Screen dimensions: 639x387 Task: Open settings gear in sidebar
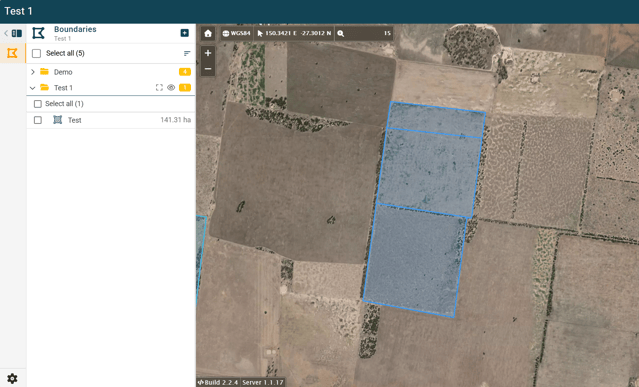(12, 378)
